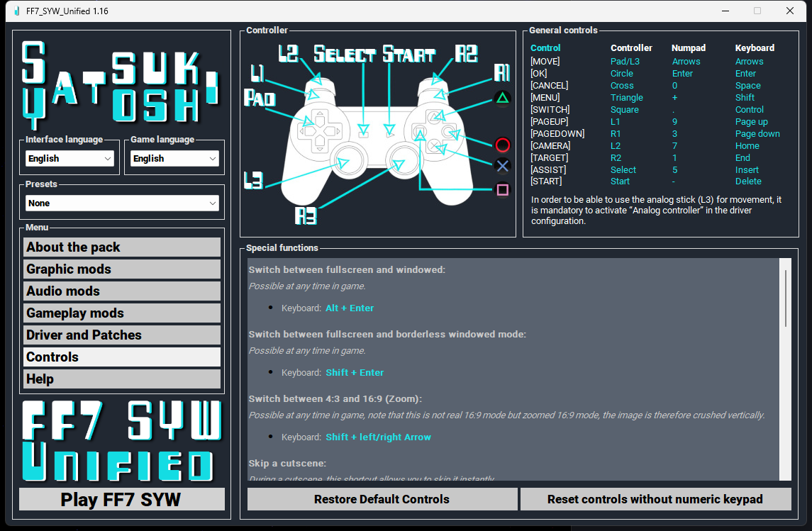The width and height of the screenshot is (812, 531).
Task: Click the Satsuki Yatoshi logo
Action: tap(121, 84)
